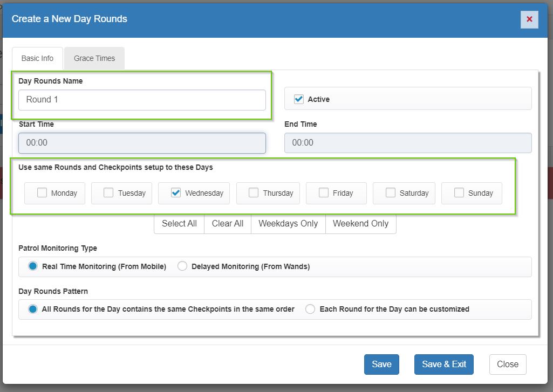Click the Start Time field
The image size is (553, 392).
pos(142,143)
